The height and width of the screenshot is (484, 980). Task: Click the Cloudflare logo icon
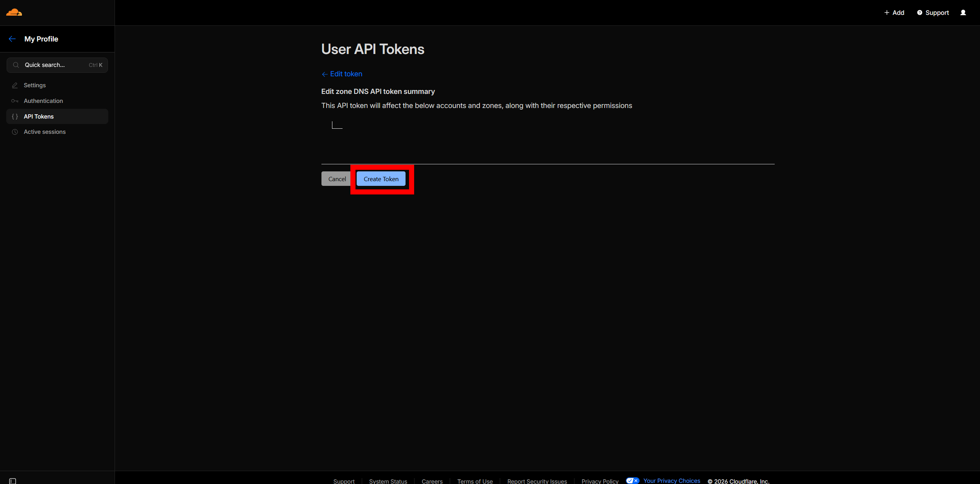pyautogui.click(x=14, y=13)
